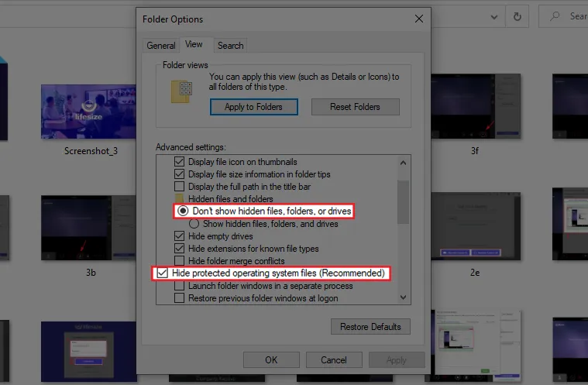The image size is (588, 385).
Task: Click the Apply to Folders button
Action: click(x=254, y=107)
